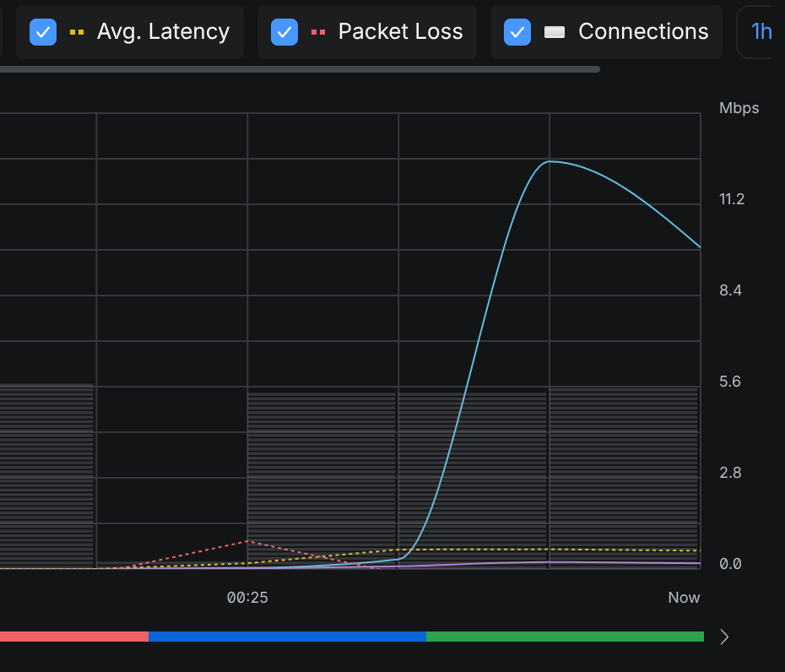
Task: Select the red segment of the timeline bar
Action: pos(74,637)
